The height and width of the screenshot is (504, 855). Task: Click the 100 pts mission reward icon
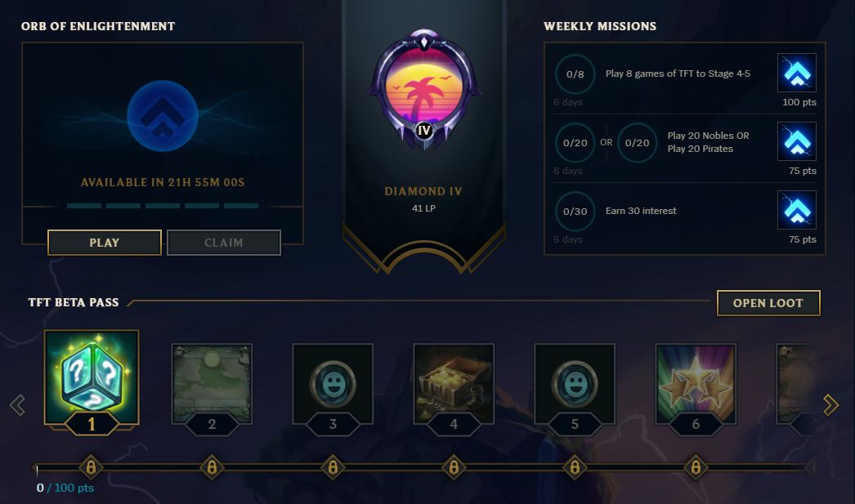(797, 73)
